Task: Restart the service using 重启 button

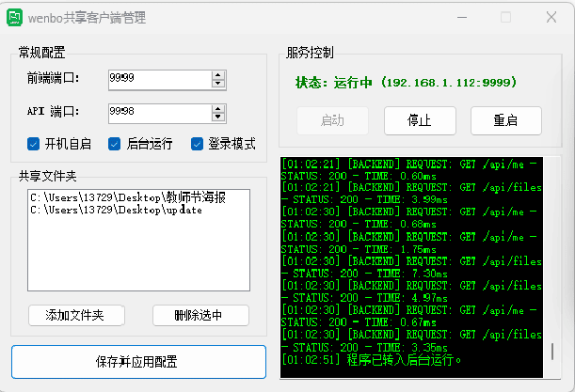Action: pyautogui.click(x=505, y=120)
